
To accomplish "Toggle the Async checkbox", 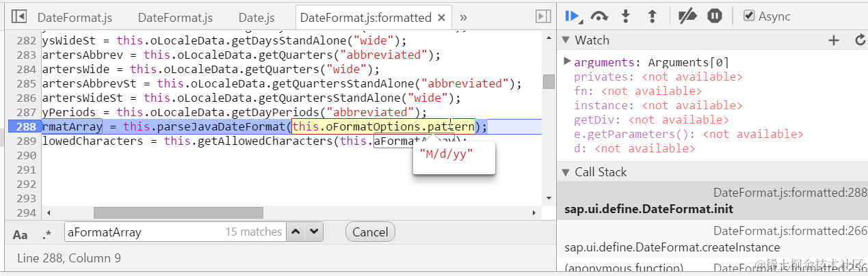I will click(749, 16).
